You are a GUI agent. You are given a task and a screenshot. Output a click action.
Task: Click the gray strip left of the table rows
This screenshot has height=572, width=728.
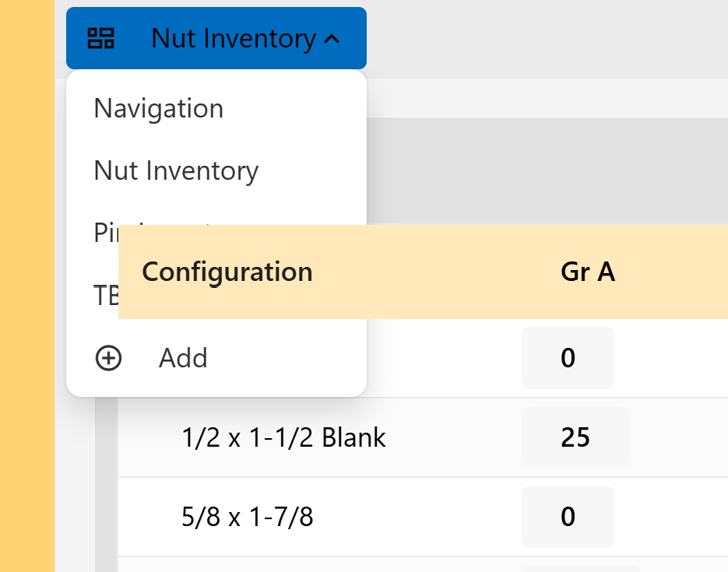[107, 483]
